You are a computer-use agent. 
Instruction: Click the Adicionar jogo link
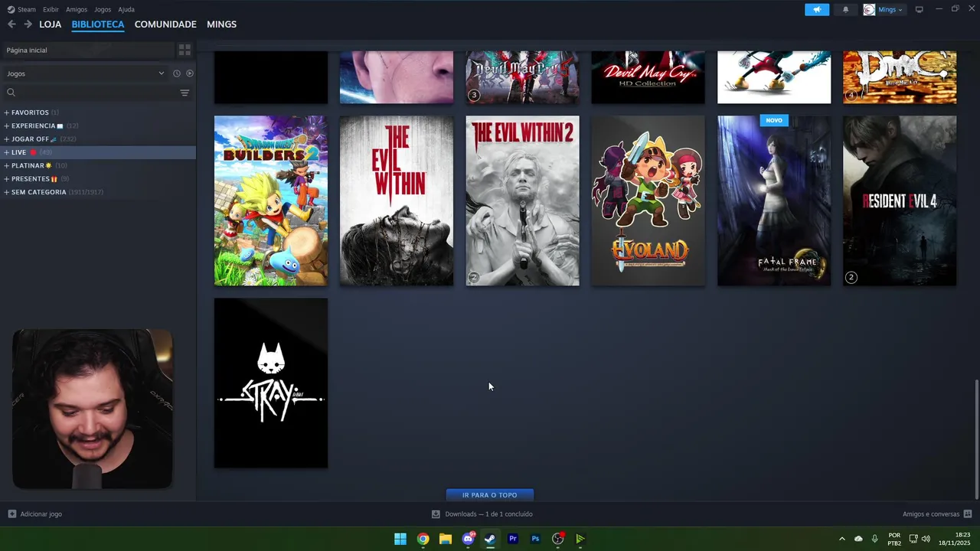41,514
